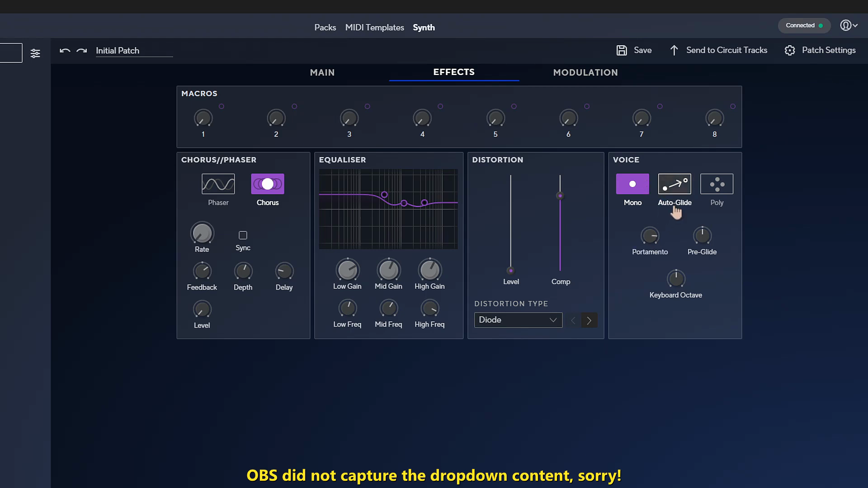
Task: Open Patch Settings
Action: [829, 50]
